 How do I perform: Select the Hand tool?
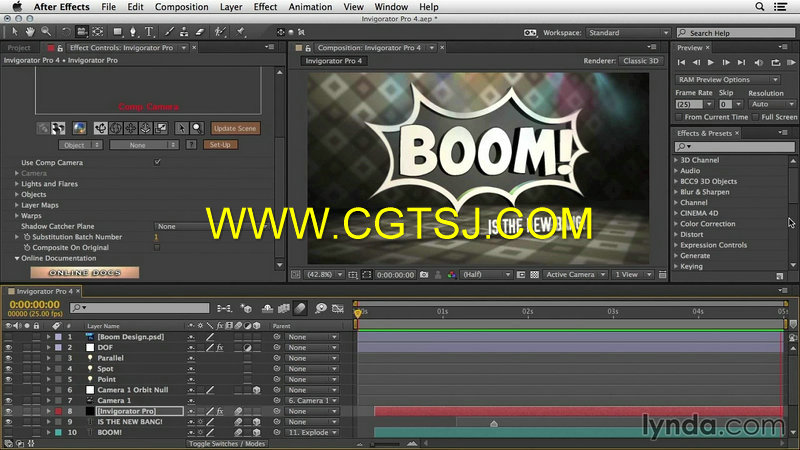(x=30, y=32)
